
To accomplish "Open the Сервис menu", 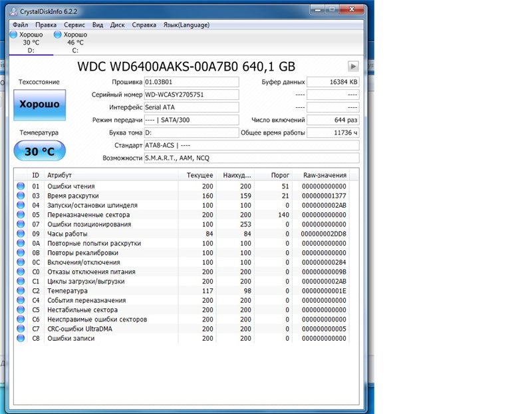I will click(x=74, y=25).
